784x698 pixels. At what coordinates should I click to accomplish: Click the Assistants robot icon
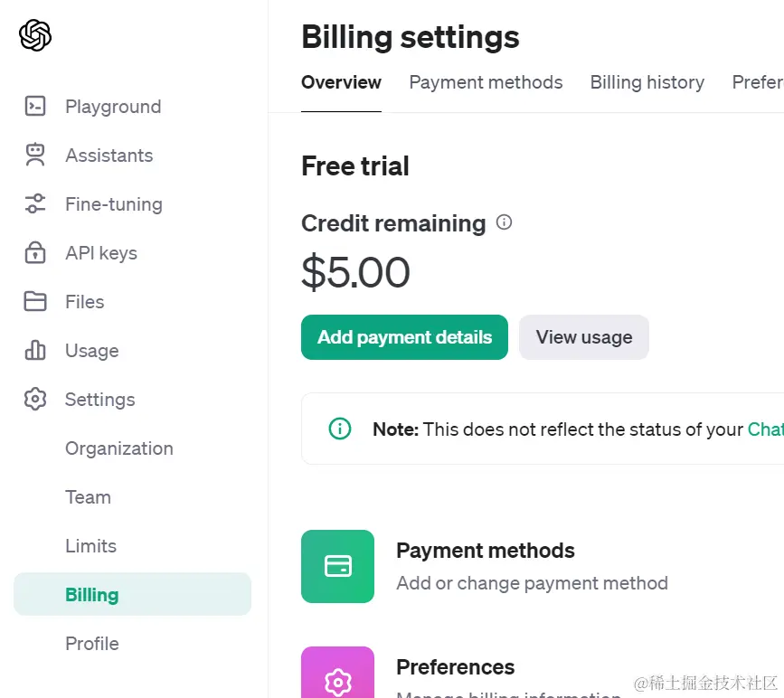pyautogui.click(x=35, y=155)
